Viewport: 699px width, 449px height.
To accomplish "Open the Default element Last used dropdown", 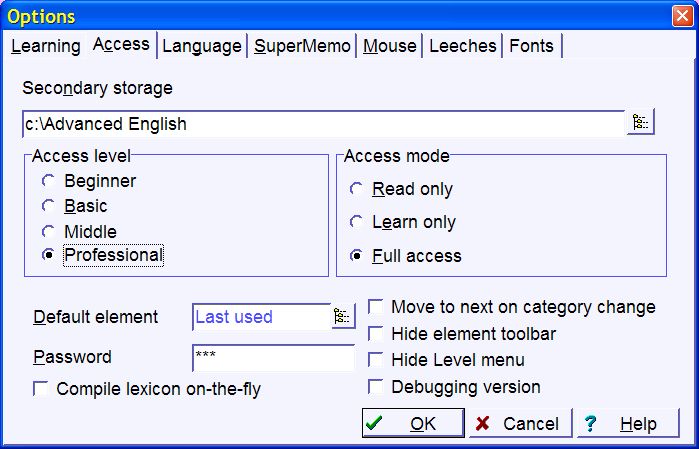I will 260,317.
